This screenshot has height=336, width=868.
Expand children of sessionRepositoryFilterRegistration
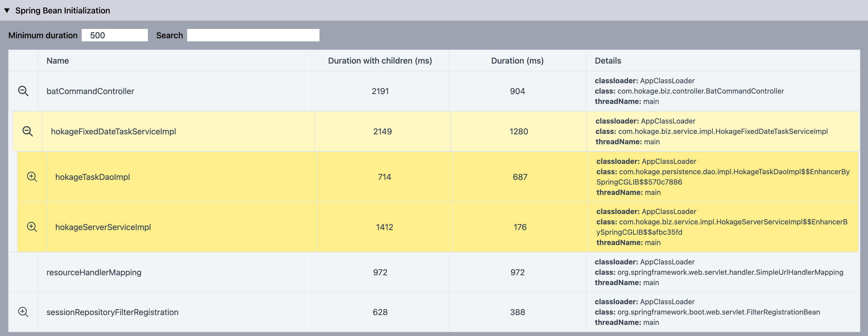tap(23, 312)
